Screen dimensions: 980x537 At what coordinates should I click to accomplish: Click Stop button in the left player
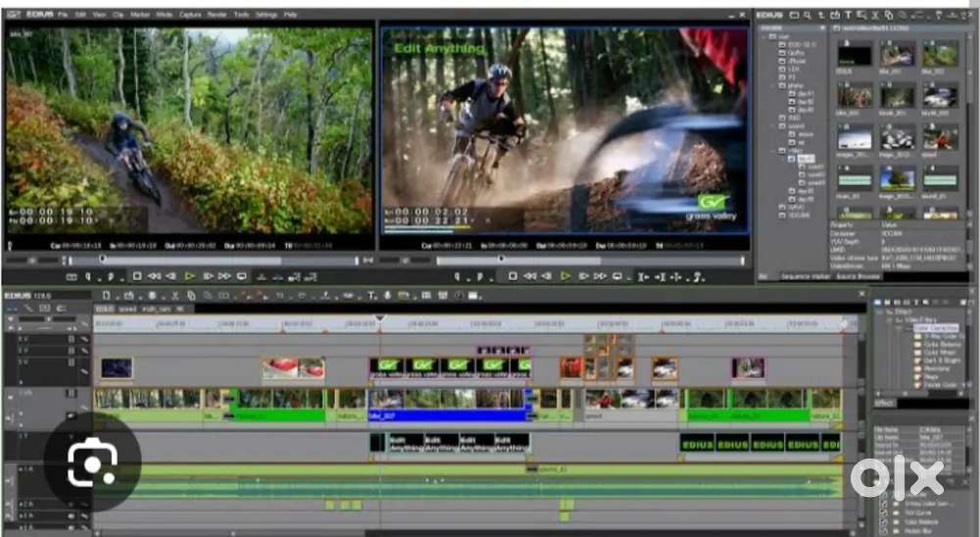click(x=137, y=277)
